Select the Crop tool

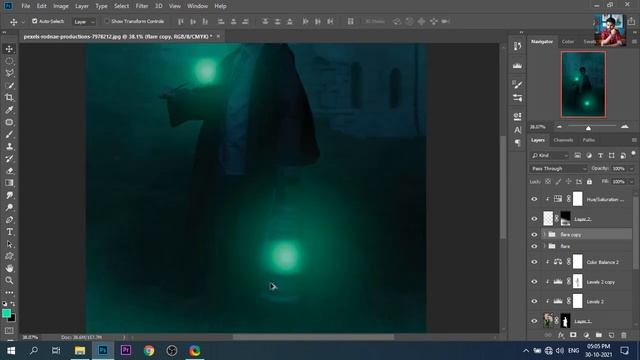coord(9,98)
